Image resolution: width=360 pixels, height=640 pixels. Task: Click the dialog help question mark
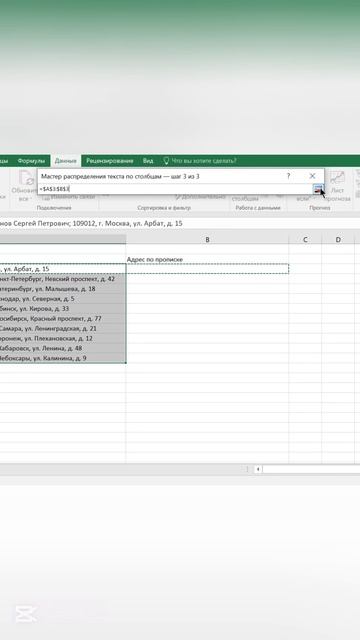point(288,176)
